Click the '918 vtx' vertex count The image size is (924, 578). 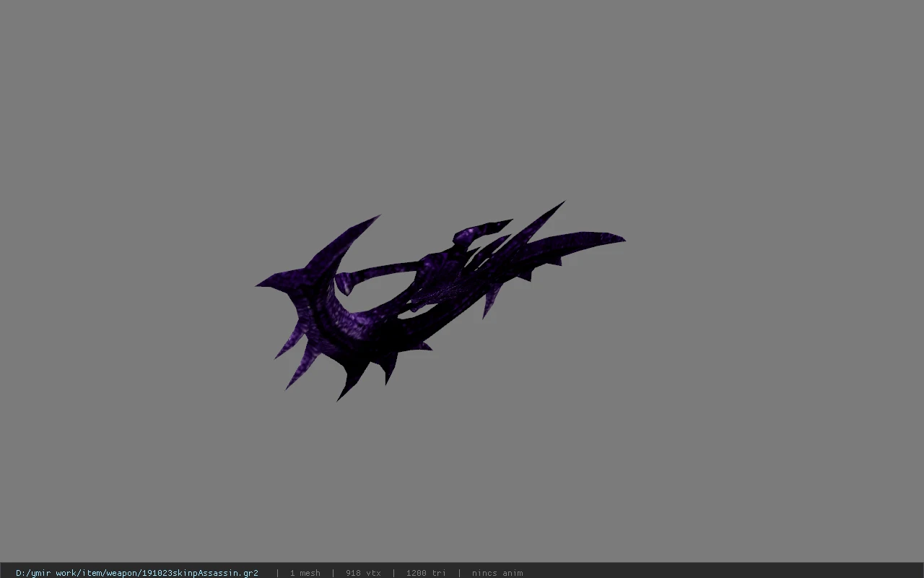363,573
